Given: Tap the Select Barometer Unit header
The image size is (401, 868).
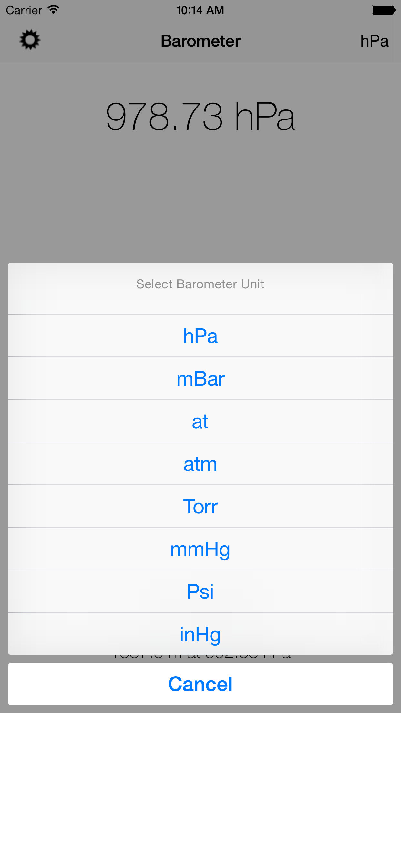Looking at the screenshot, I should [x=200, y=284].
